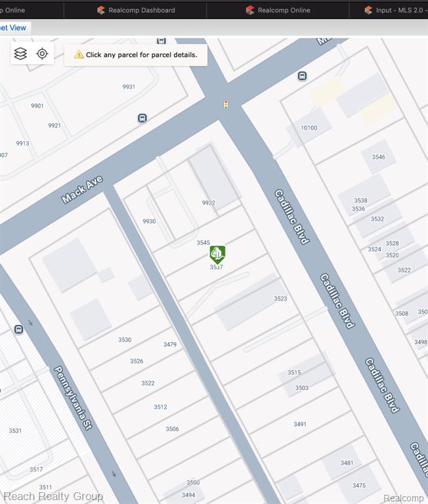This screenshot has width=428, height=504.
Task: Select parcel 9932 on the map
Action: 208,203
